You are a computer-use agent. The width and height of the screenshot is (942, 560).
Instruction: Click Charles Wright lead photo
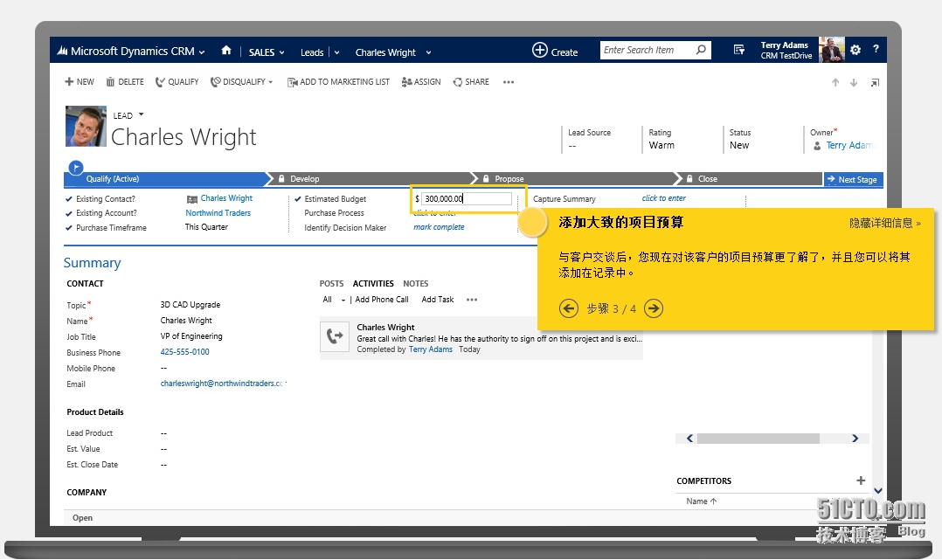click(86, 126)
